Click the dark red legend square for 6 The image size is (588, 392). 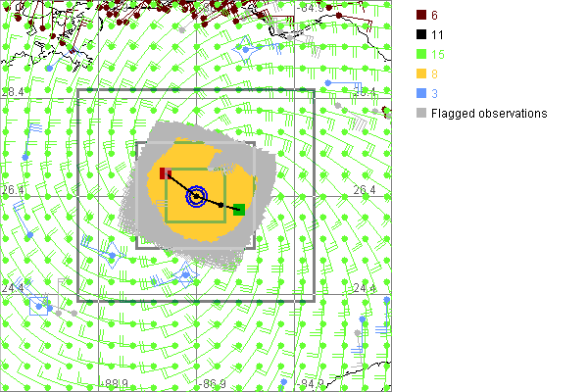click(x=420, y=15)
